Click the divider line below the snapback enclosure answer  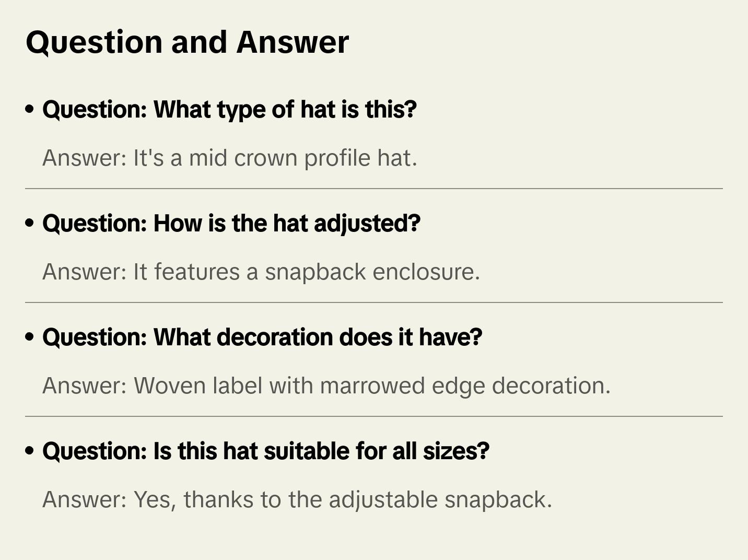pyautogui.click(x=373, y=302)
